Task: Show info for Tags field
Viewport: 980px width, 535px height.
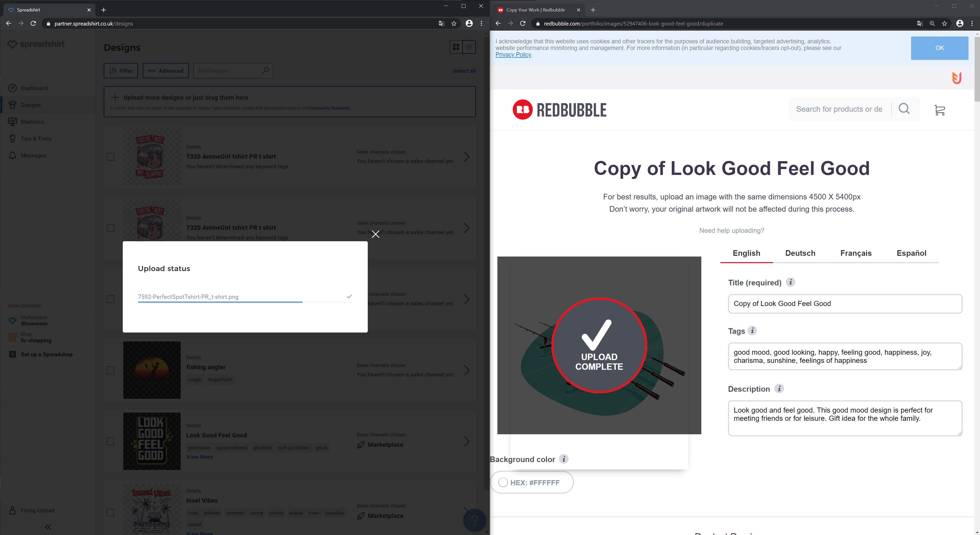Action: 752,330
